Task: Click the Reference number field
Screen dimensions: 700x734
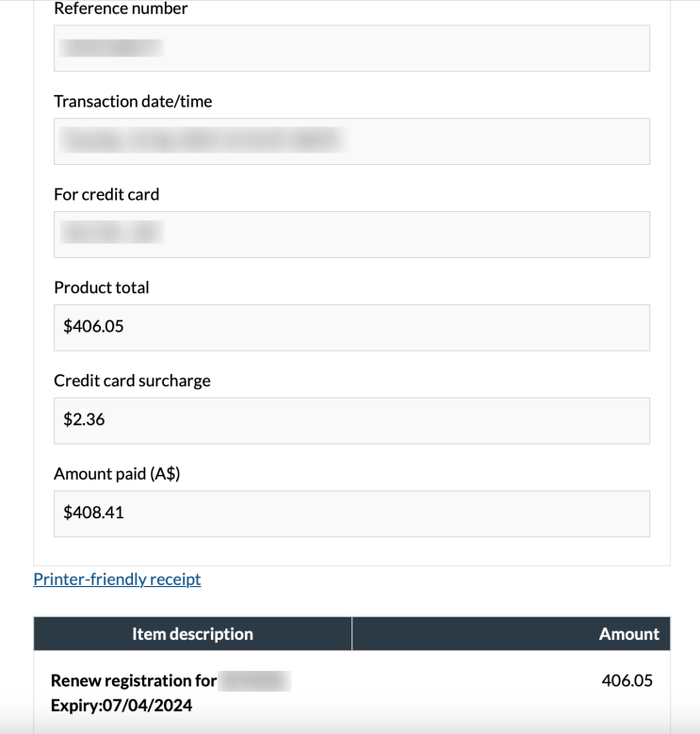Action: click(x=351, y=48)
